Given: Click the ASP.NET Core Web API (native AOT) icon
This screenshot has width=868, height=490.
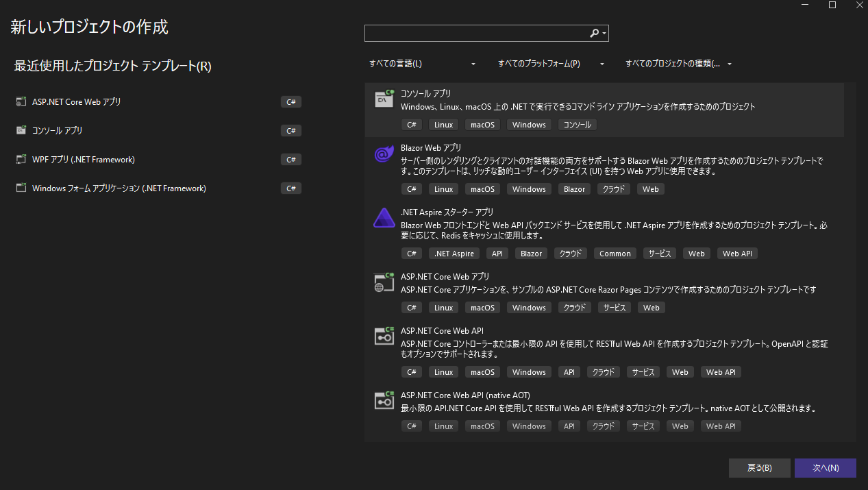Looking at the screenshot, I should click(384, 400).
